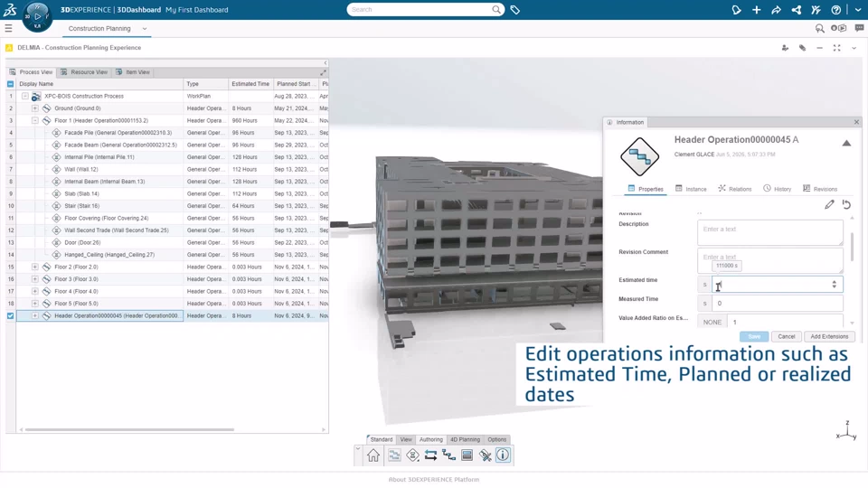Open the Construction Planning tab dropdown chevron
Screen dimensions: 868x488
click(145, 29)
